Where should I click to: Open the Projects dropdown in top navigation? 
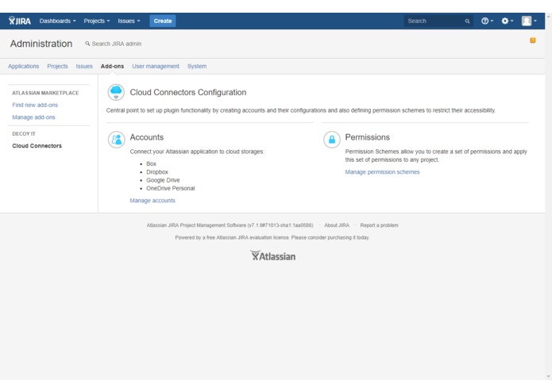coord(96,21)
